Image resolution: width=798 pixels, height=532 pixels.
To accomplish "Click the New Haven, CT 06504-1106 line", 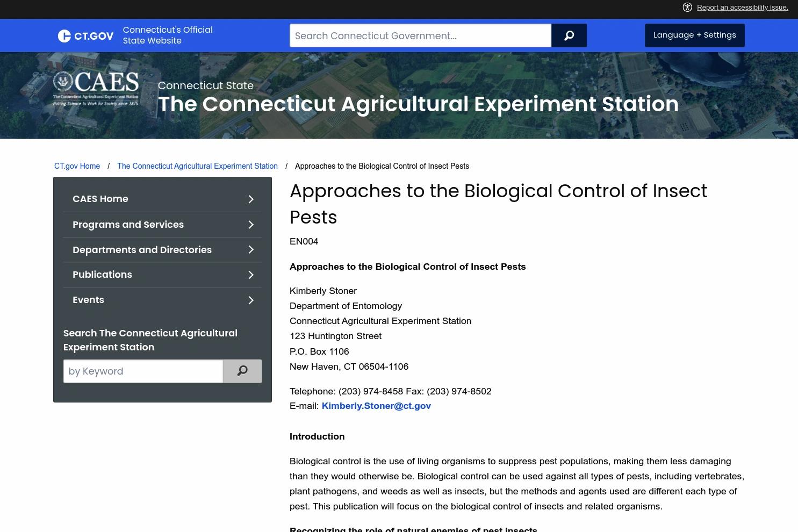I will point(349,366).
